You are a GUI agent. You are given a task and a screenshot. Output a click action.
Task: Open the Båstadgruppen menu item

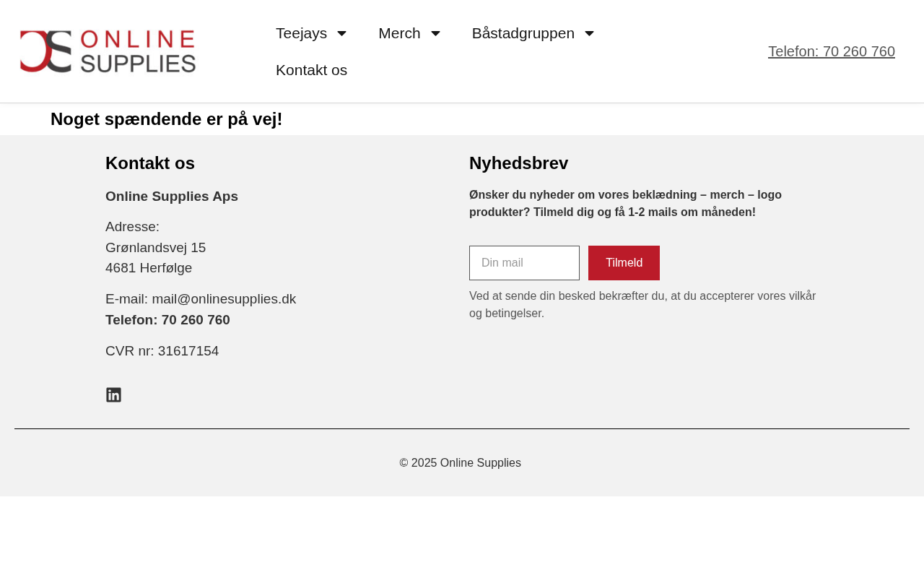pyautogui.click(x=523, y=33)
